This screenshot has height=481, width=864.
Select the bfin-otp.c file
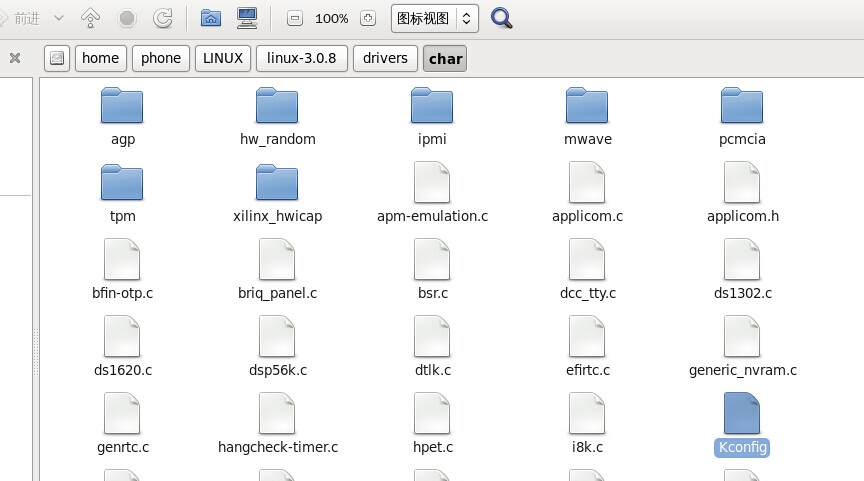pos(122,270)
